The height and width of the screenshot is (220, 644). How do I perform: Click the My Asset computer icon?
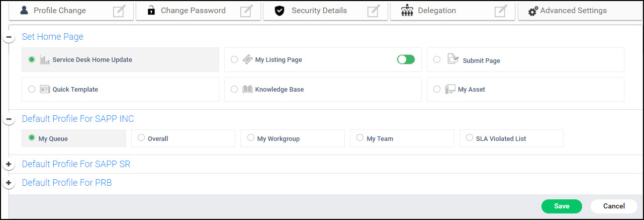450,89
